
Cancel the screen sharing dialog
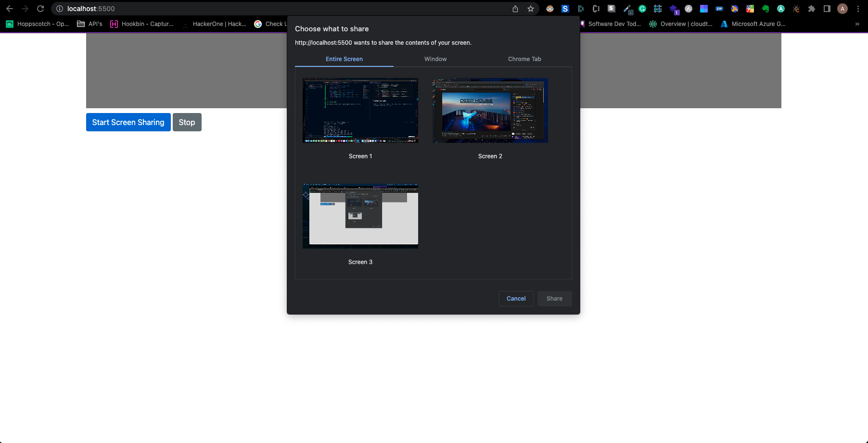point(516,298)
